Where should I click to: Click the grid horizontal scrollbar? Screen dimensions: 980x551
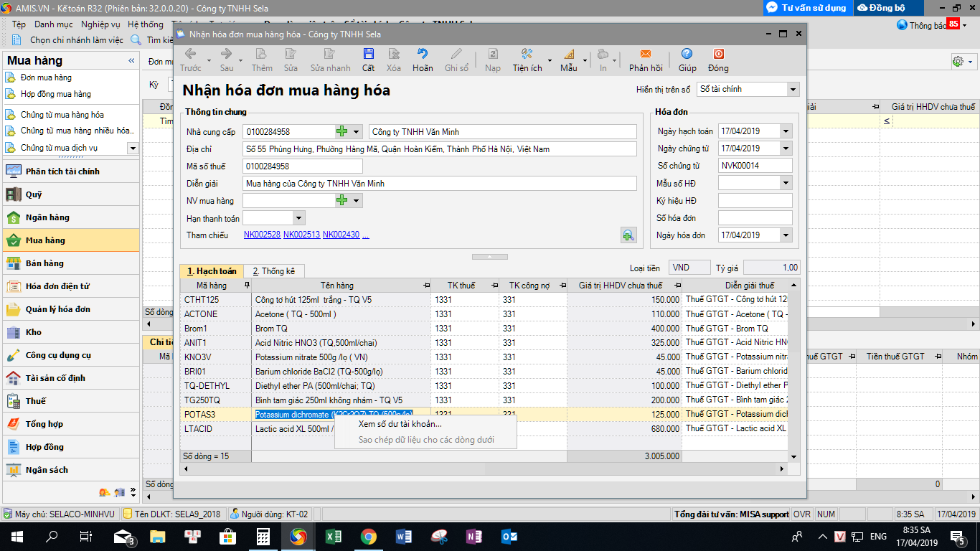pos(484,468)
